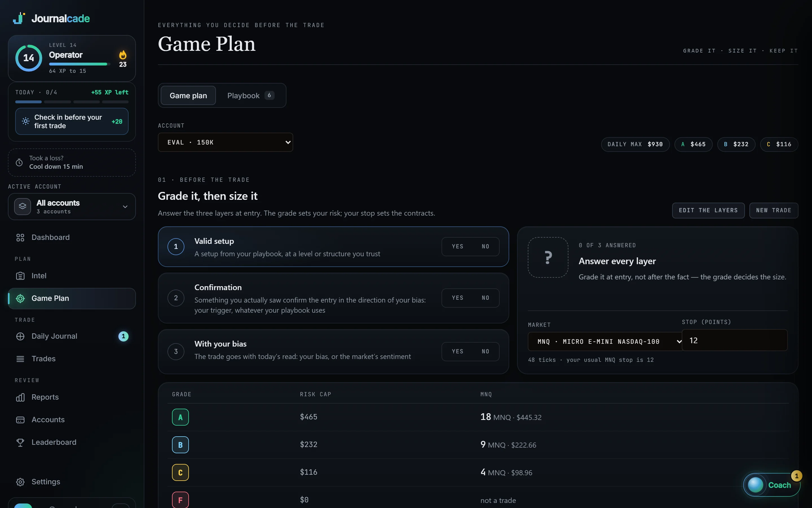Open Intel via its clipboard icon
Screen dimensions: 812x508
coord(20,276)
